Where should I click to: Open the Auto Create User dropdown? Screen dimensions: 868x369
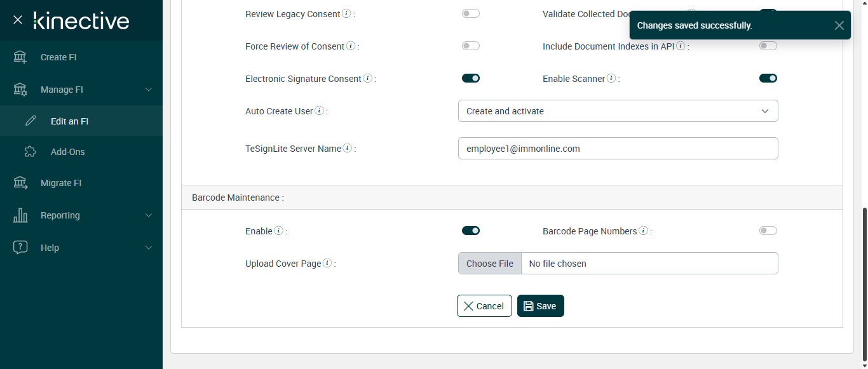618,111
